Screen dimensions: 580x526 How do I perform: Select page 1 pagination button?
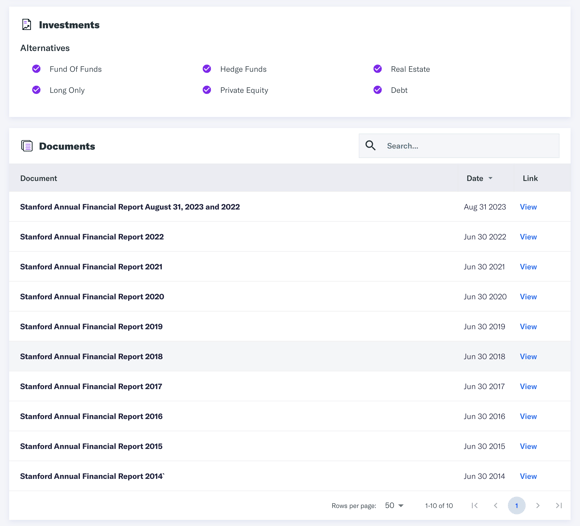click(x=517, y=505)
